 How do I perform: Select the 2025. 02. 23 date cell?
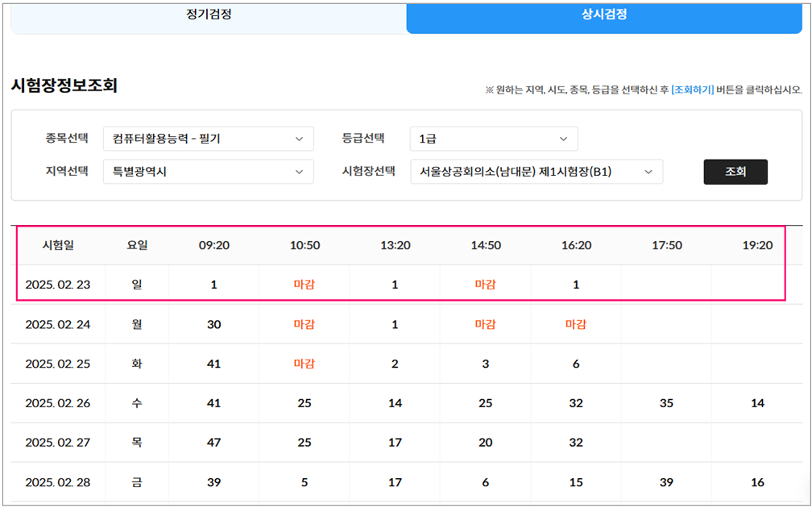(58, 285)
